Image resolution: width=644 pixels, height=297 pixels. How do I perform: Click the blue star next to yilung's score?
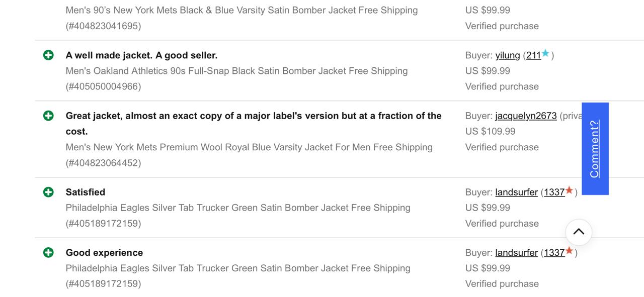[545, 53]
